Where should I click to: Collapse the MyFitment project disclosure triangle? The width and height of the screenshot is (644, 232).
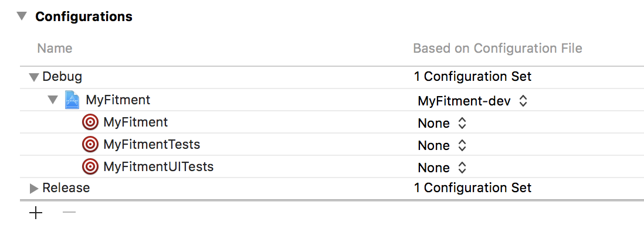(x=53, y=100)
